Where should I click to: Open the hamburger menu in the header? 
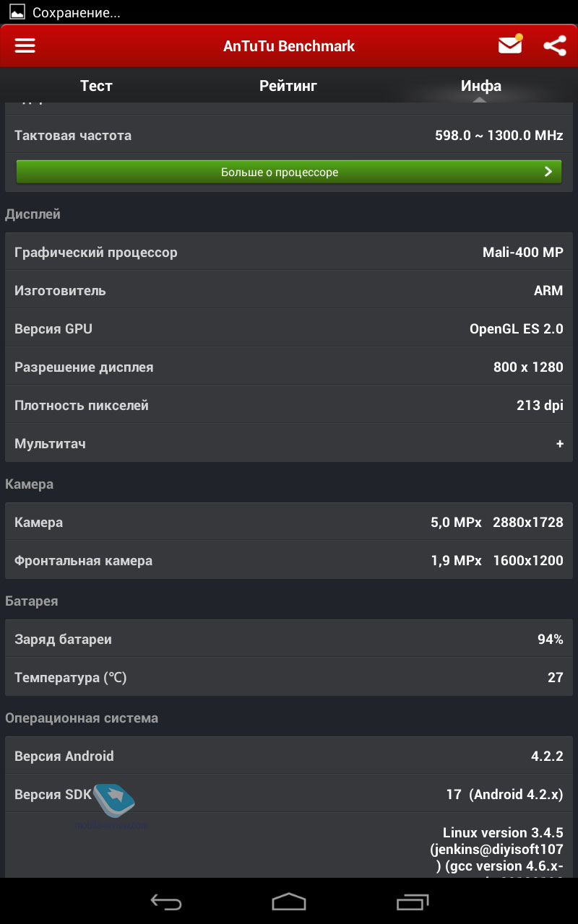tap(25, 45)
